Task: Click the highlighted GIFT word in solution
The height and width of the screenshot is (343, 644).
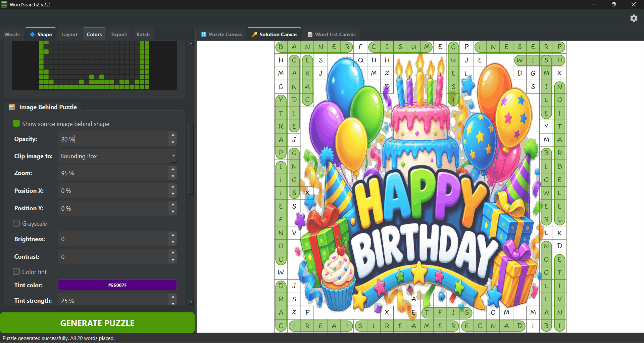Action: 447,313
